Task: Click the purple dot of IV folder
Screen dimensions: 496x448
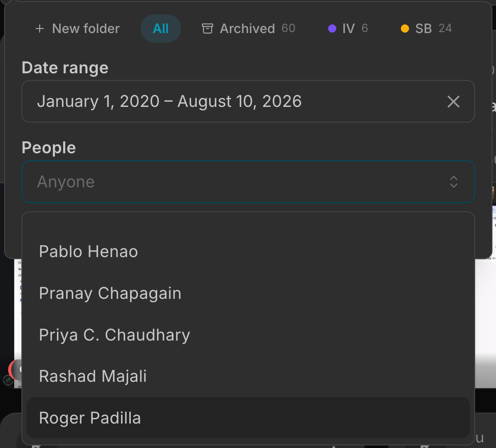Action: 332,29
